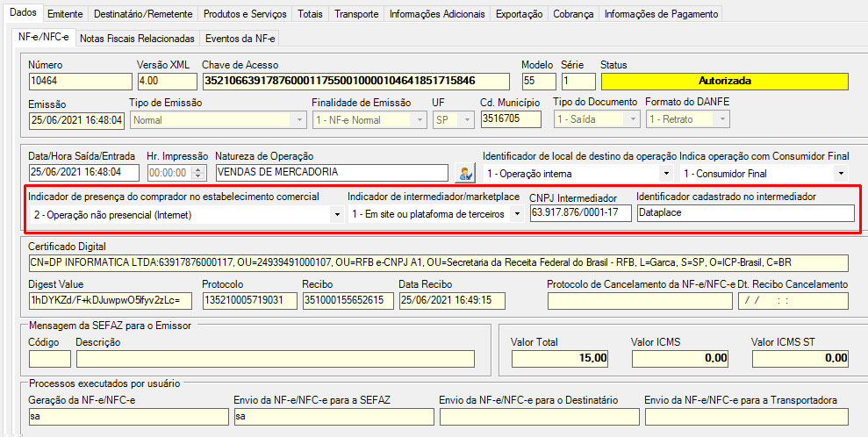This screenshot has width=868, height=437.
Task: Open the Transporte tab
Action: coord(356,14)
